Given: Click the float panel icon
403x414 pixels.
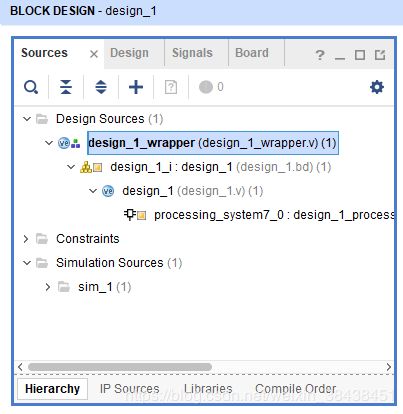Looking at the screenshot, I should point(380,55).
